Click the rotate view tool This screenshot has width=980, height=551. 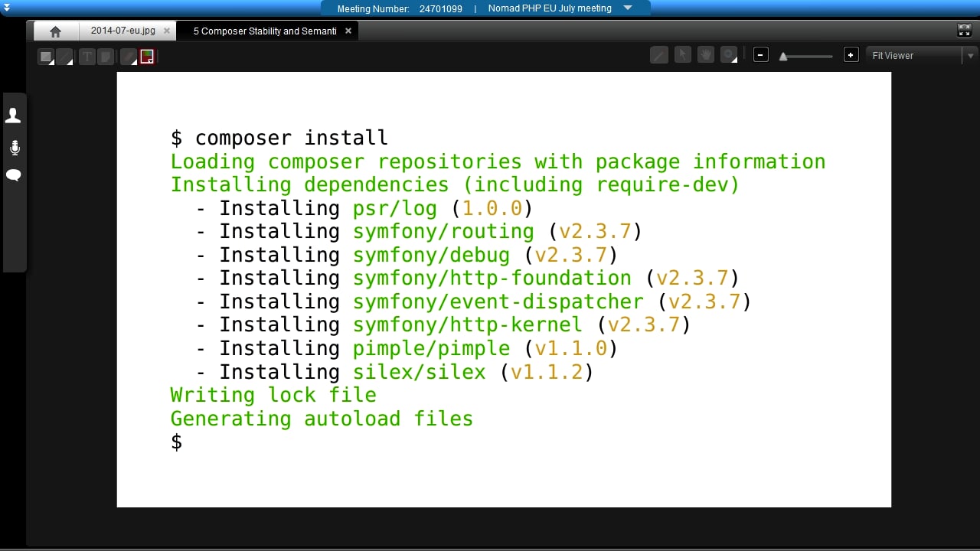(x=729, y=55)
